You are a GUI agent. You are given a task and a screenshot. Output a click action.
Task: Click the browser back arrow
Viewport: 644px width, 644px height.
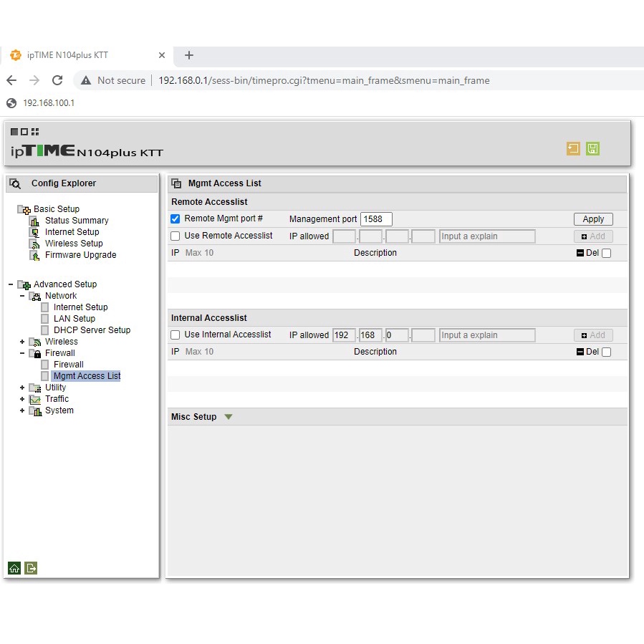11,80
